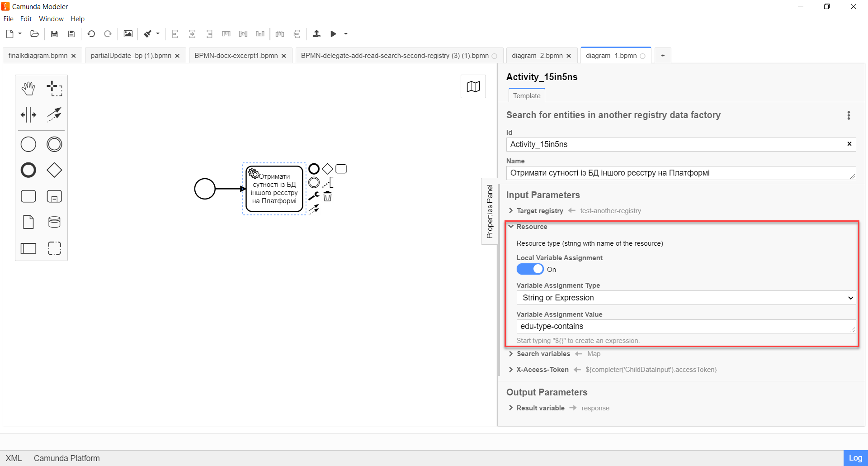
Task: Click the Save As toolbar icon
Action: tap(71, 34)
